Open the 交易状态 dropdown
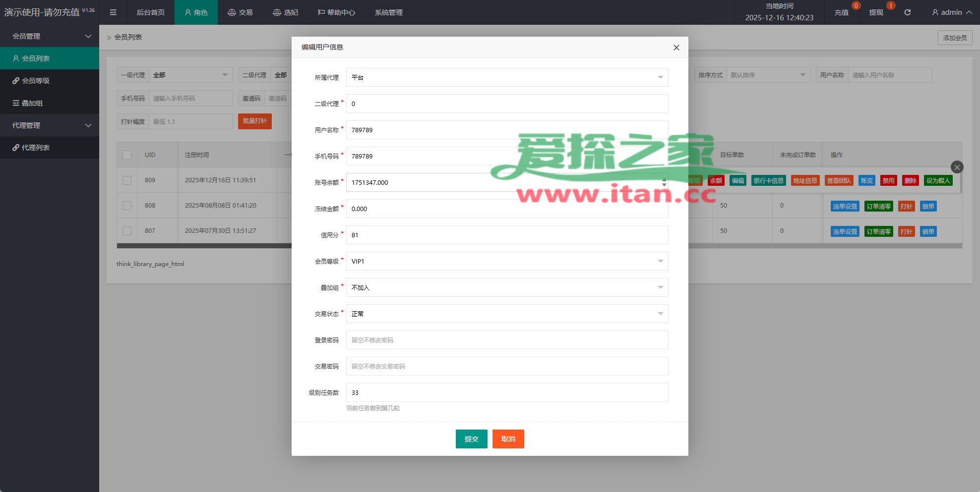The width and height of the screenshot is (980, 492). tap(507, 314)
